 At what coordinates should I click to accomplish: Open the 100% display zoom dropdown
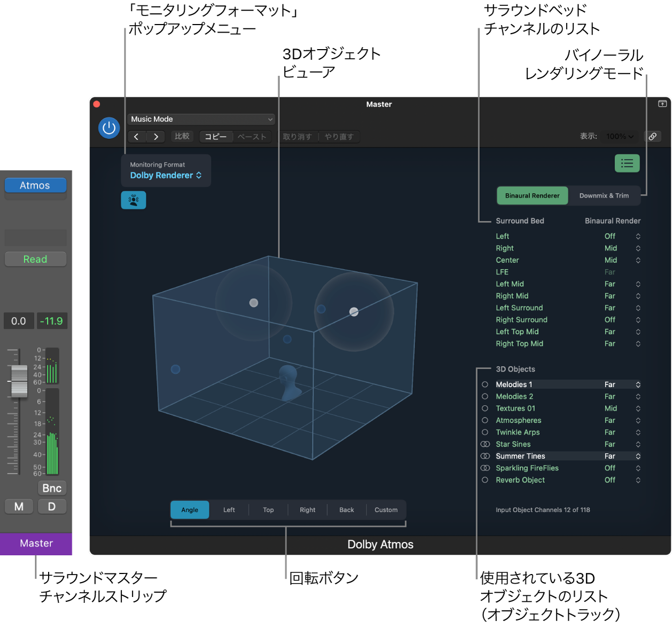620,137
